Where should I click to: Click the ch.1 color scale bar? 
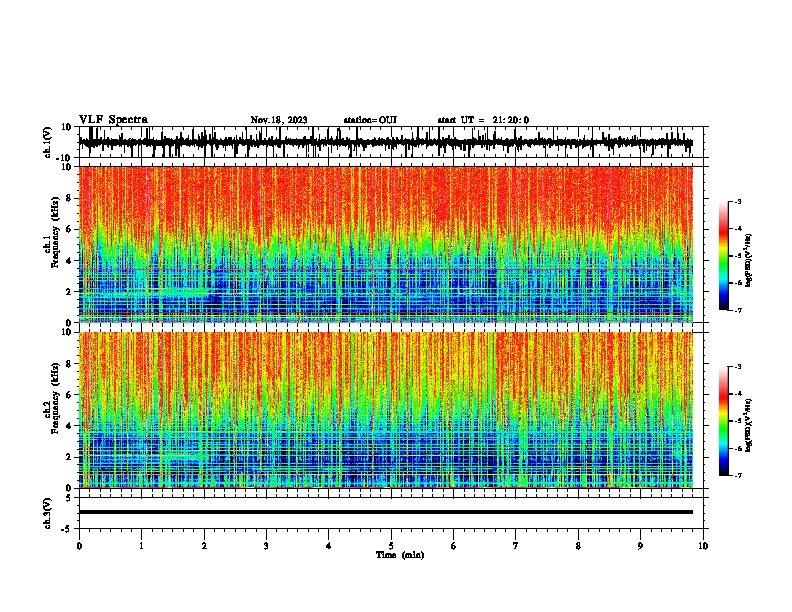(x=723, y=256)
